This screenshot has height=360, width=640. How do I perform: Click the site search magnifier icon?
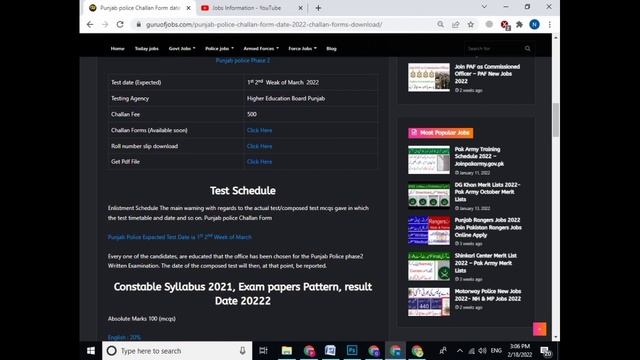[x=527, y=49]
